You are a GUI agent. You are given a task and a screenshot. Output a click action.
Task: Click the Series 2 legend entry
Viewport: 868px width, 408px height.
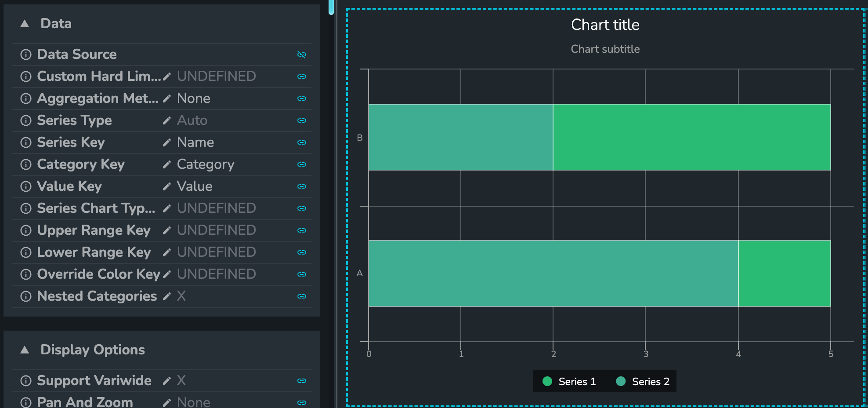[643, 382]
